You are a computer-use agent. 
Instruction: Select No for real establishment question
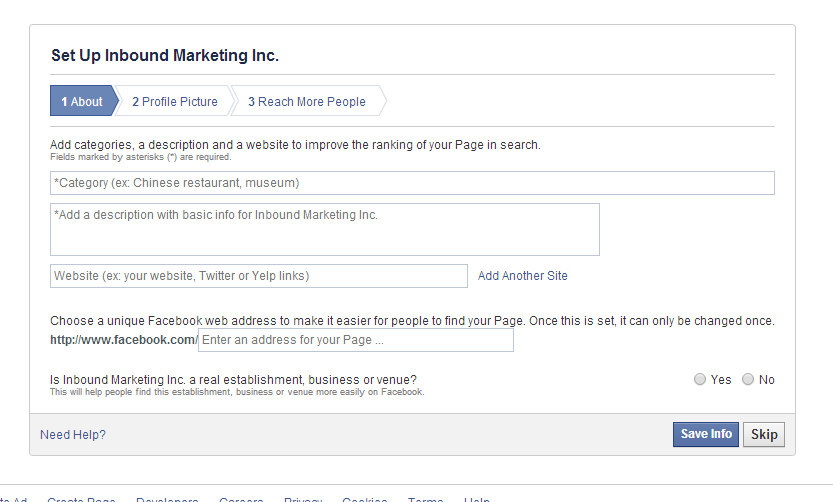coord(748,379)
